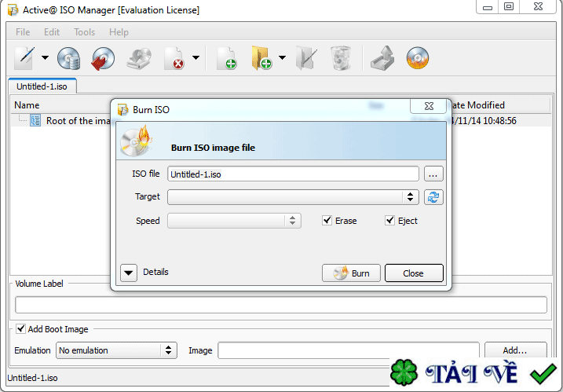The width and height of the screenshot is (563, 392).
Task: Toggle the Add Boot Image checkbox
Action: tap(21, 328)
